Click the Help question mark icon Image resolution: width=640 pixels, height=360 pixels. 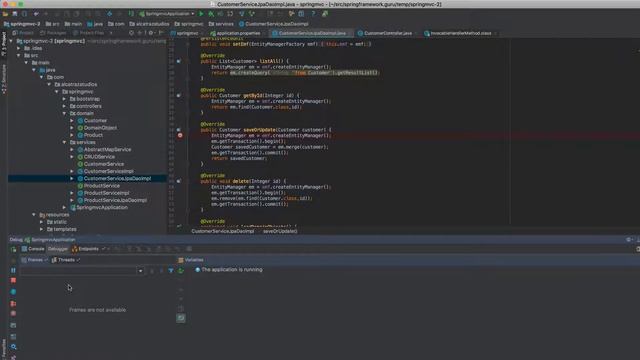tap(313, 14)
